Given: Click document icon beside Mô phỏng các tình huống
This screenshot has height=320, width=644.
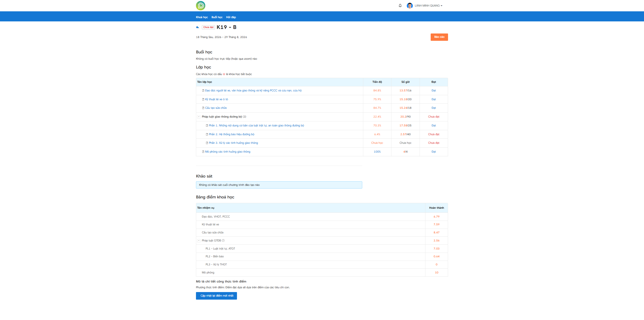Looking at the screenshot, I should click(203, 152).
